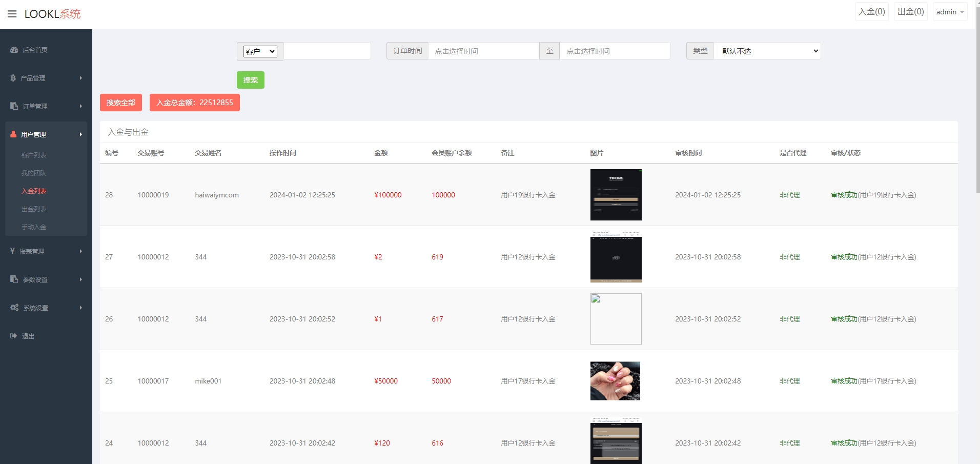Viewport: 980px width, 464px height.
Task: Click the user icon beside 用户管理
Action: pyautogui.click(x=14, y=134)
